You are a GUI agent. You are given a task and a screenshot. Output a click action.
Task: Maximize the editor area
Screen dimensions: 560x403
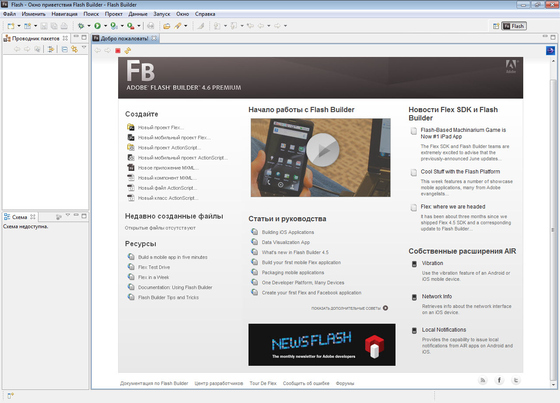pos(553,37)
